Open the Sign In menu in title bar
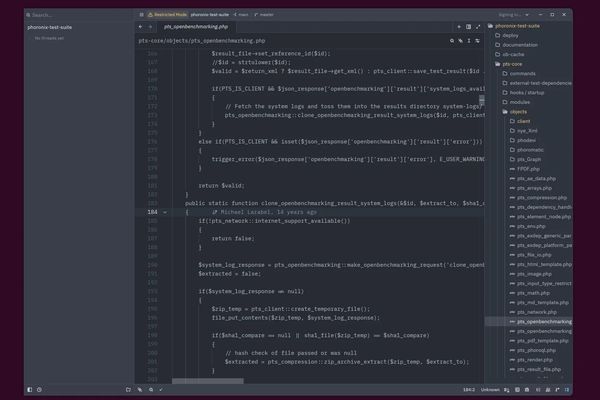 (x=513, y=15)
